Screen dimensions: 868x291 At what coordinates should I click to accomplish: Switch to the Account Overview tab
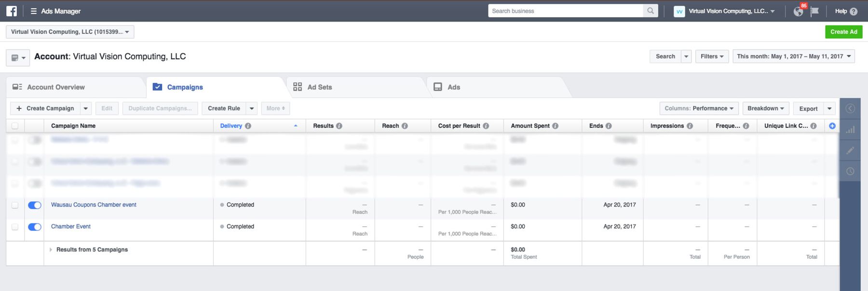[75, 87]
